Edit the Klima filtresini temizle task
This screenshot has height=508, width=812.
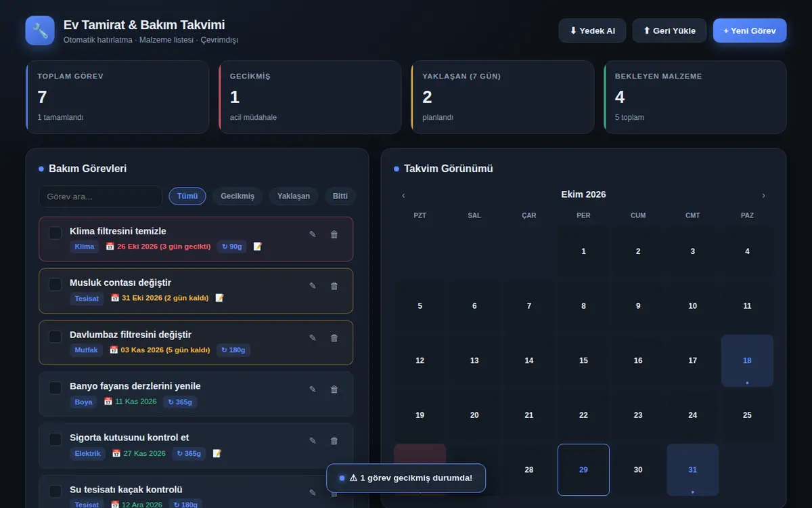point(313,234)
